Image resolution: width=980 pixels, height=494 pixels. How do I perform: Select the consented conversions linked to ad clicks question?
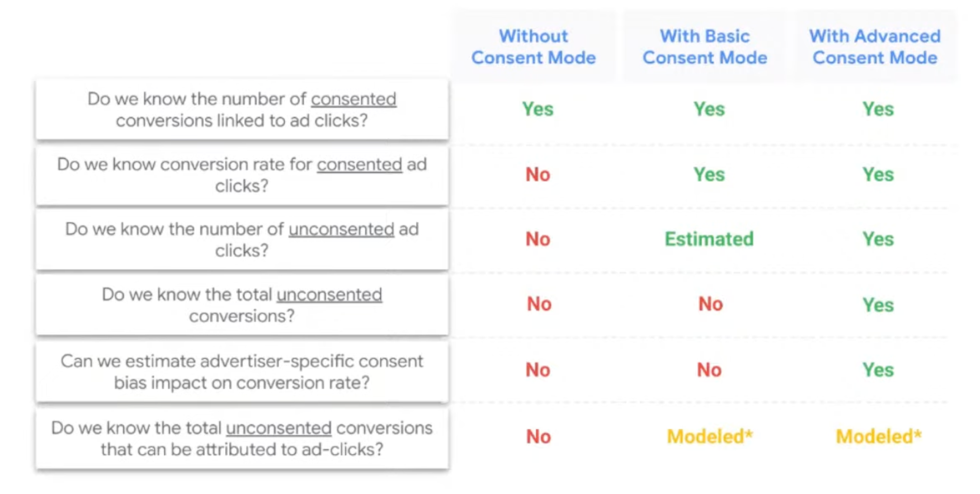242,110
